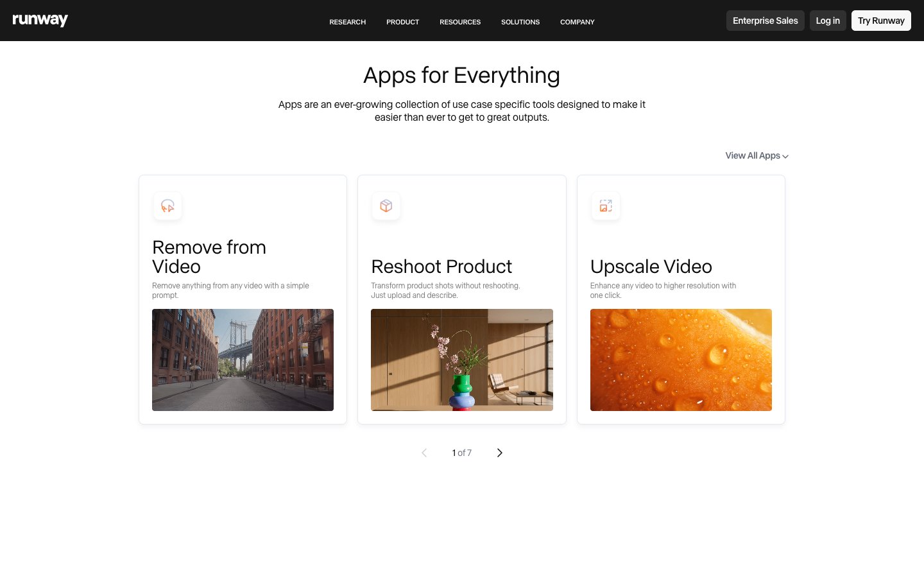The width and height of the screenshot is (924, 578).
Task: Click the Upscale Video app icon
Action: pos(606,206)
